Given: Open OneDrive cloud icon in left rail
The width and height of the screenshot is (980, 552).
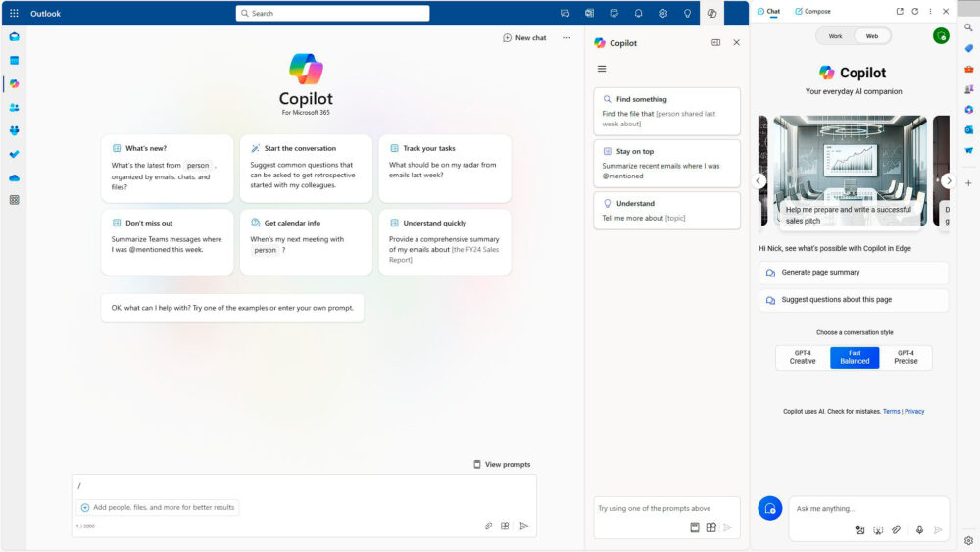Looking at the screenshot, I should tap(15, 178).
